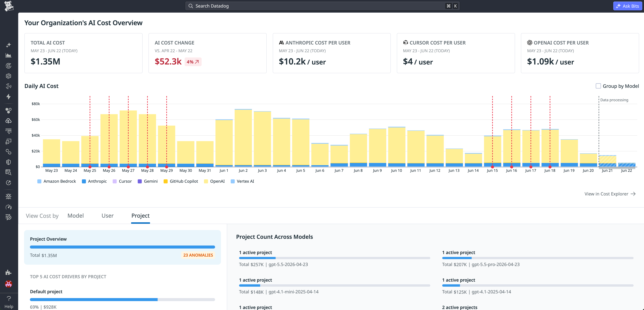Viewport: 644px width, 310px height.
Task: Open View in Cost Explorer link
Action: [x=610, y=194]
